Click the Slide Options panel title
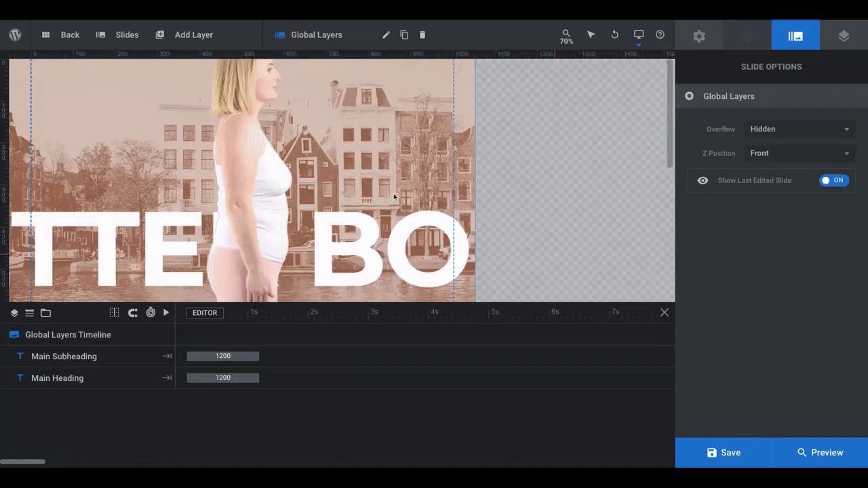868x488 pixels. coord(772,67)
